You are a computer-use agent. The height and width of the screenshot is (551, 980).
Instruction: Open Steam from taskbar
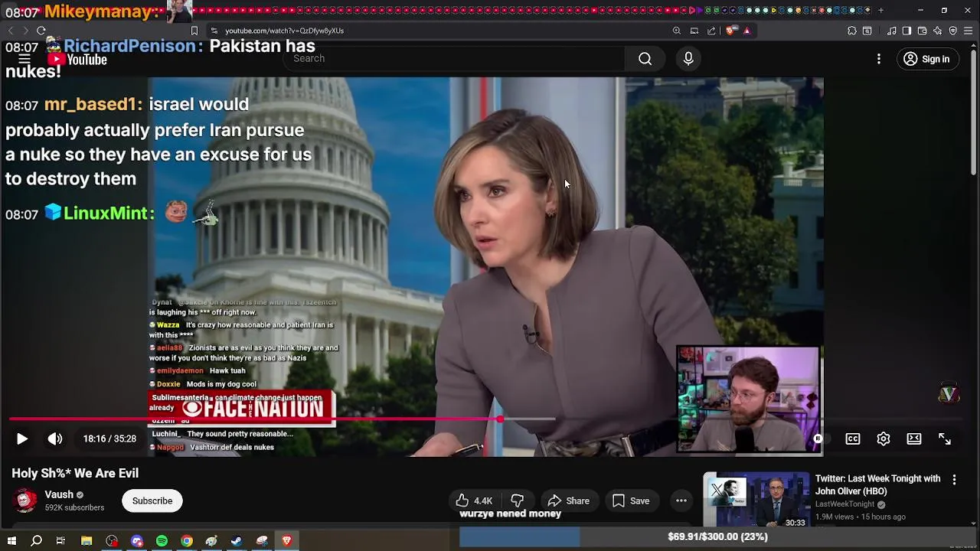tap(237, 541)
